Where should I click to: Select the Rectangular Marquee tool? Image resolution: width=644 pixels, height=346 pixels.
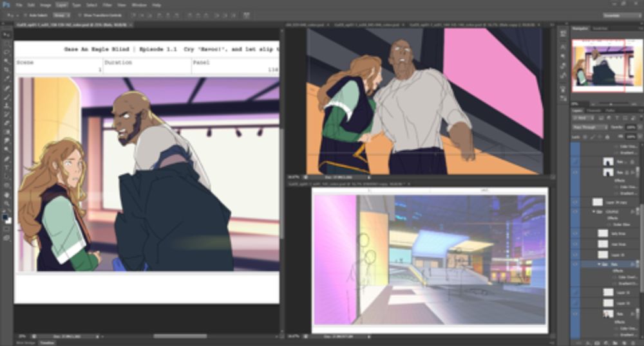6,43
